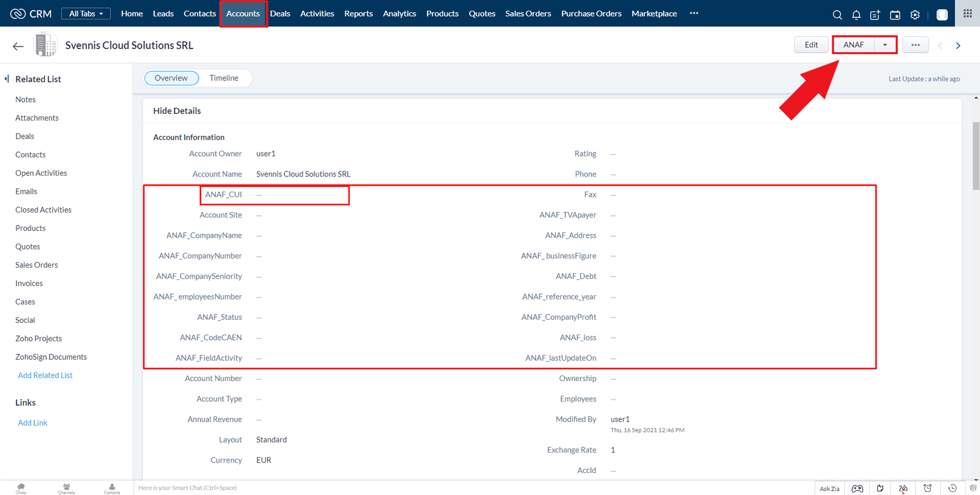980x495 pixels.
Task: Click the quick create plus icon
Action: pos(875,15)
